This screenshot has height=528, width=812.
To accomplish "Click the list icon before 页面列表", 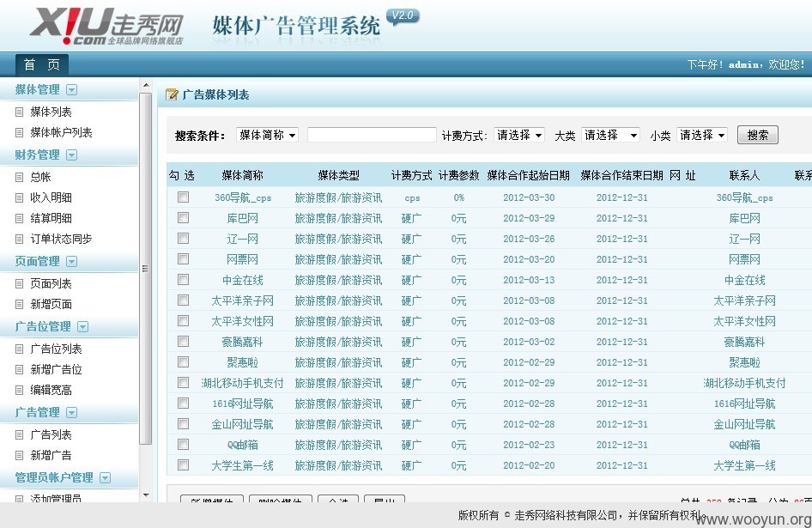I will pos(19,284).
